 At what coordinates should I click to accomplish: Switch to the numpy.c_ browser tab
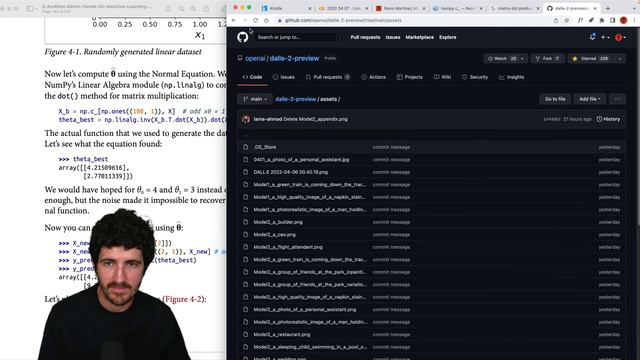pyautogui.click(x=458, y=8)
